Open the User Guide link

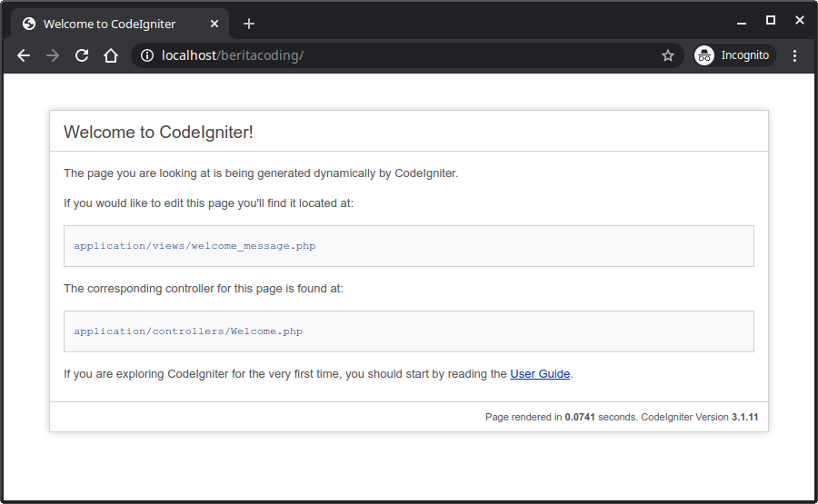[540, 374]
